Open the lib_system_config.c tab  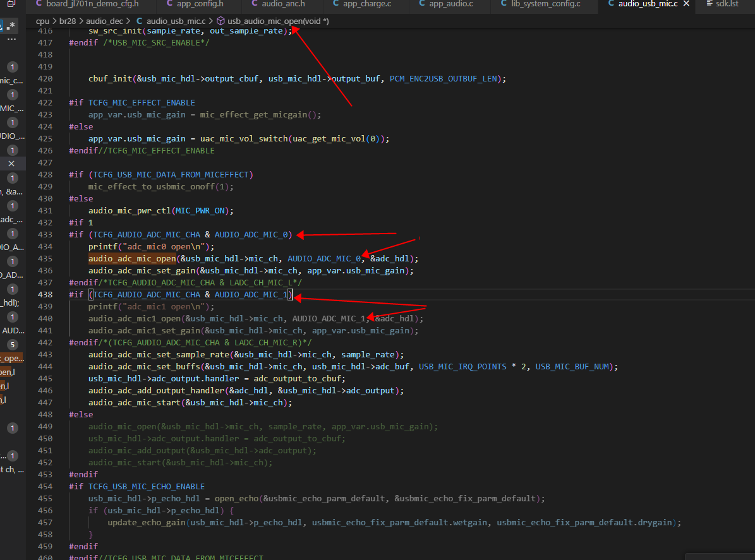tap(541, 4)
